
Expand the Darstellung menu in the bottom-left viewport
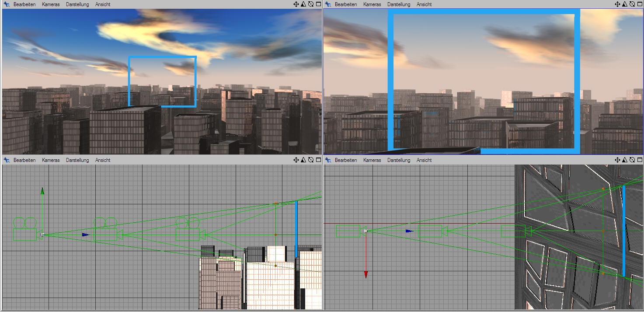point(77,160)
